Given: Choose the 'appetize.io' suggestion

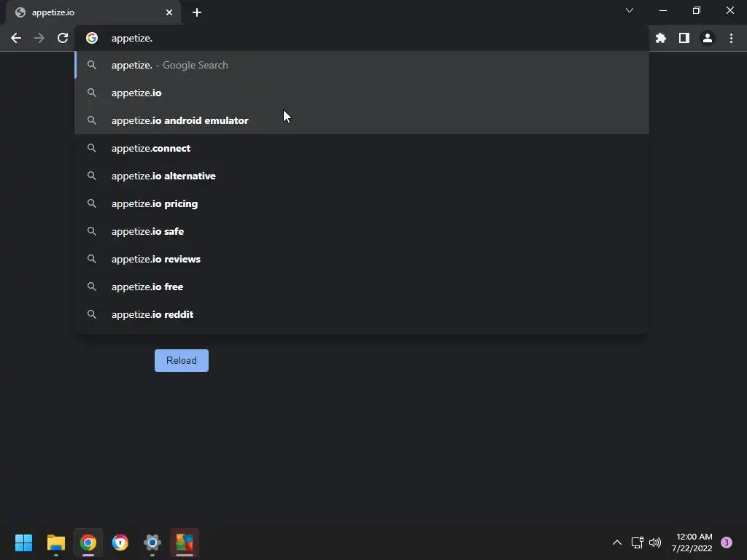Looking at the screenshot, I should 362,93.
